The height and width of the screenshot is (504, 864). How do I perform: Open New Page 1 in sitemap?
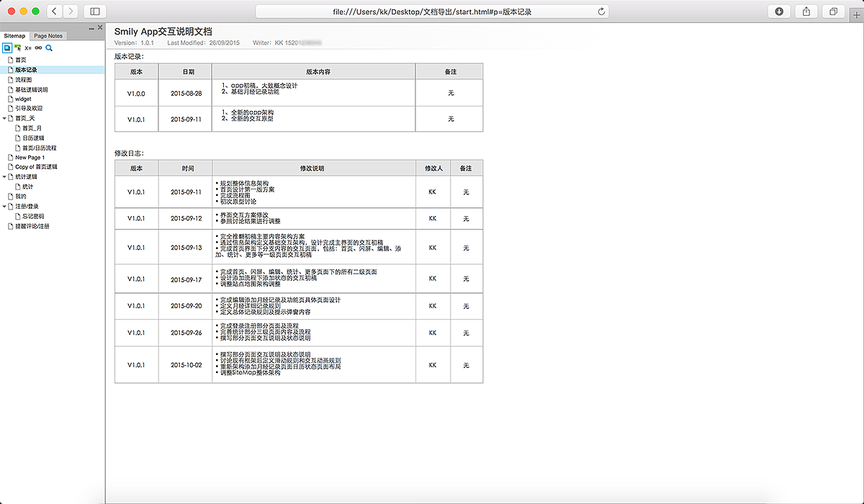point(30,157)
